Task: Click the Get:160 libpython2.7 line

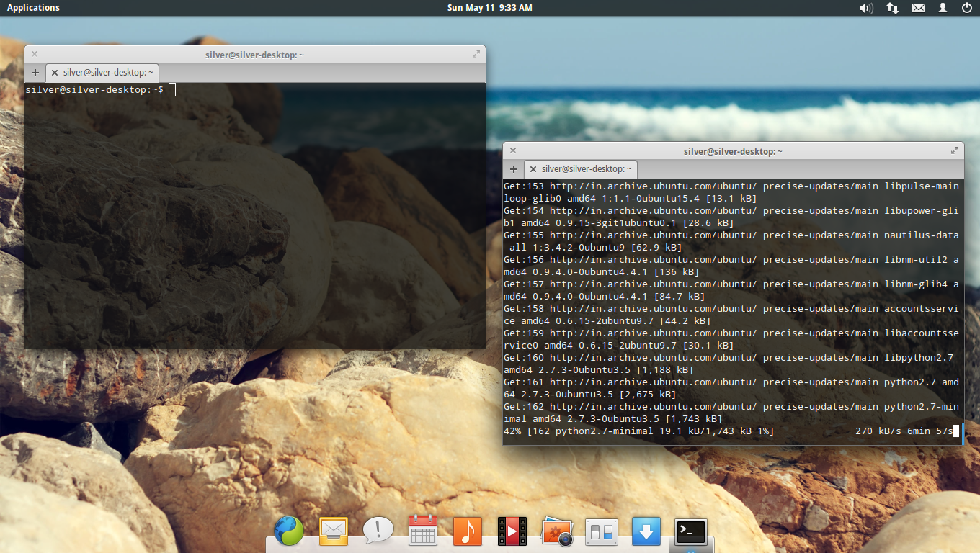Action: pyautogui.click(x=729, y=364)
